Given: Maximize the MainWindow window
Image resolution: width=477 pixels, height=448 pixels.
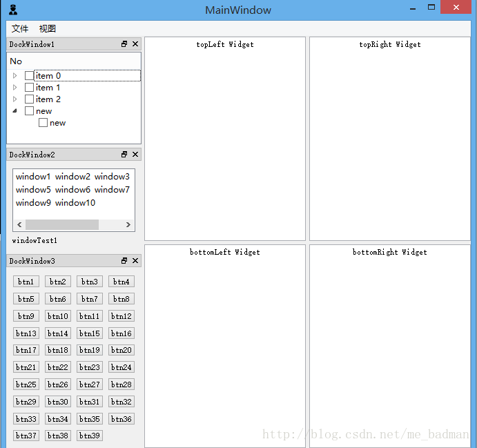Looking at the screenshot, I should (x=431, y=8).
